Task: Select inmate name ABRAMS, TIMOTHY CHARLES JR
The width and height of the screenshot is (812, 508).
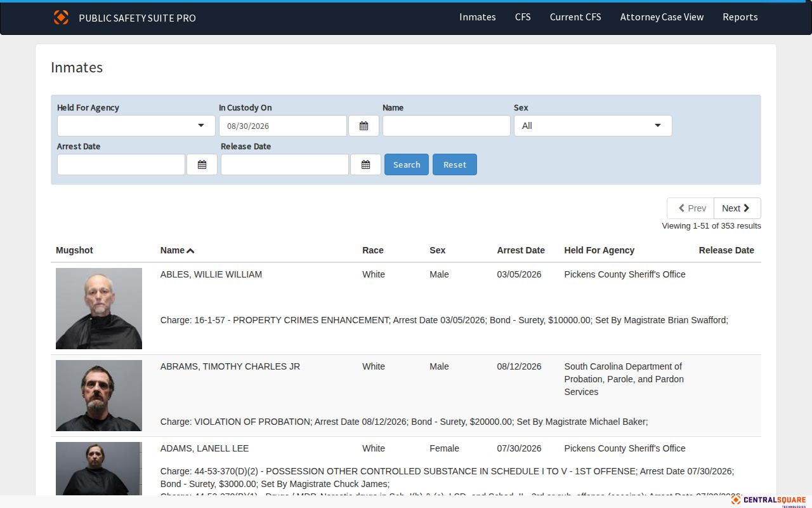Action: click(x=230, y=366)
